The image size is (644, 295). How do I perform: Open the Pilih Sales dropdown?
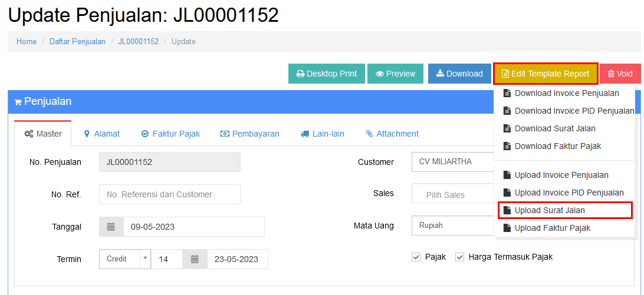point(451,194)
